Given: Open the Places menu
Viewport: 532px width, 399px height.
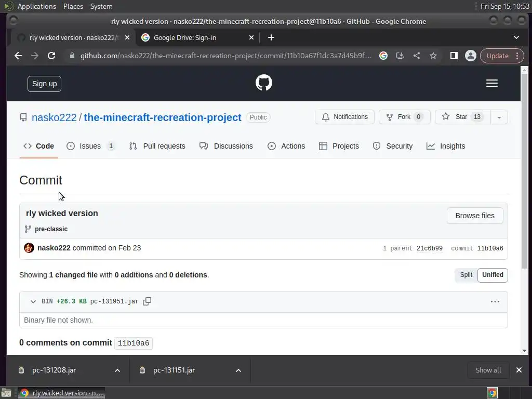Looking at the screenshot, I should click(x=73, y=6).
